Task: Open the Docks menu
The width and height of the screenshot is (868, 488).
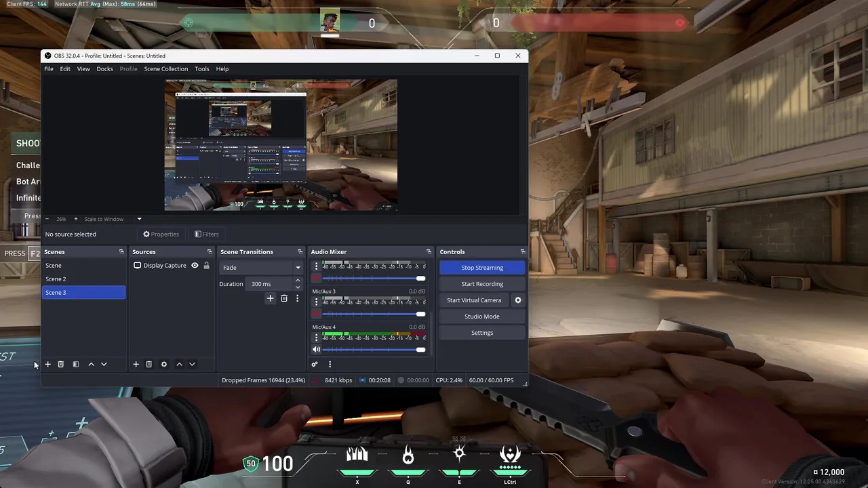Action: (x=104, y=68)
